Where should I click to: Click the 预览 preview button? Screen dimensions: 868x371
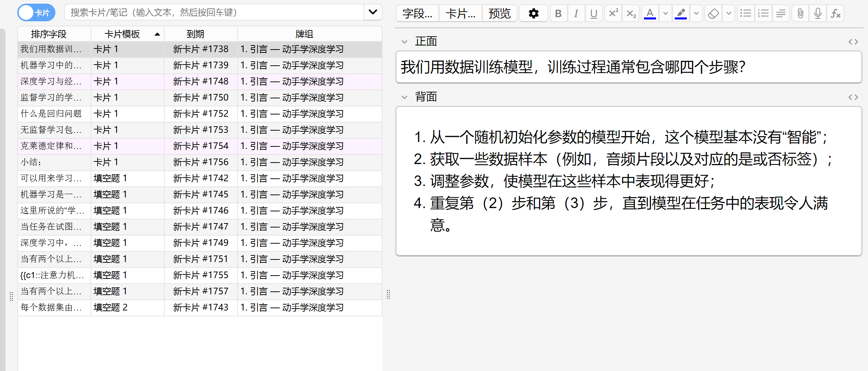coord(499,14)
